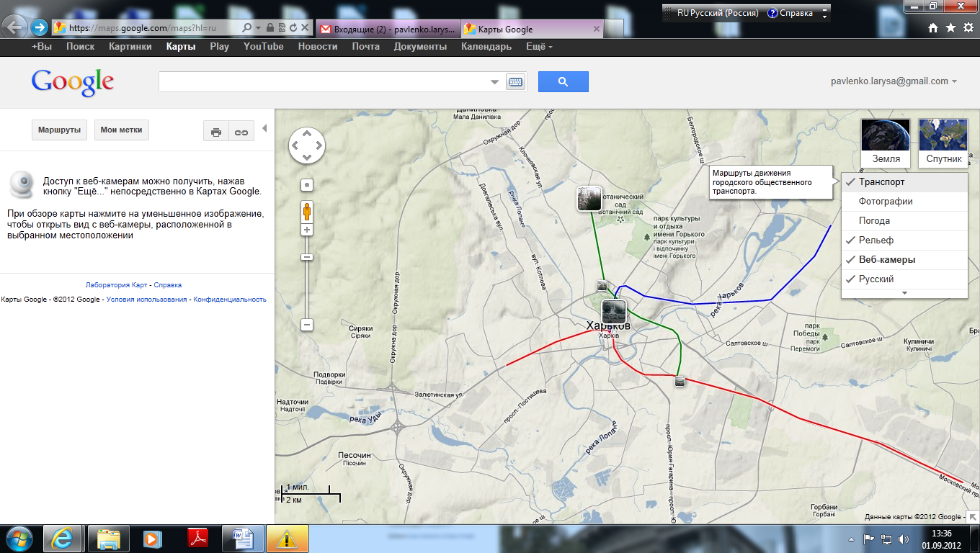The width and height of the screenshot is (980, 553).
Task: Show hidden system tray icons arrow
Action: 852,539
